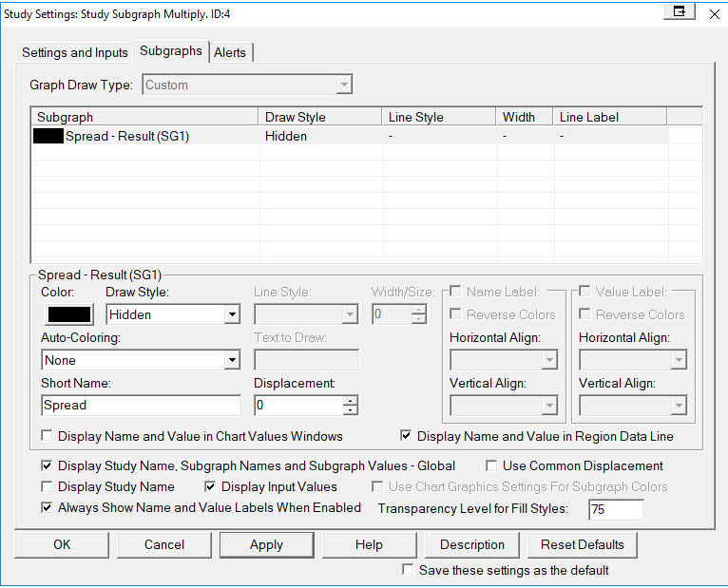Select the Spread - Result (SG1) row
Screen dimensions: 728x588
point(351,136)
